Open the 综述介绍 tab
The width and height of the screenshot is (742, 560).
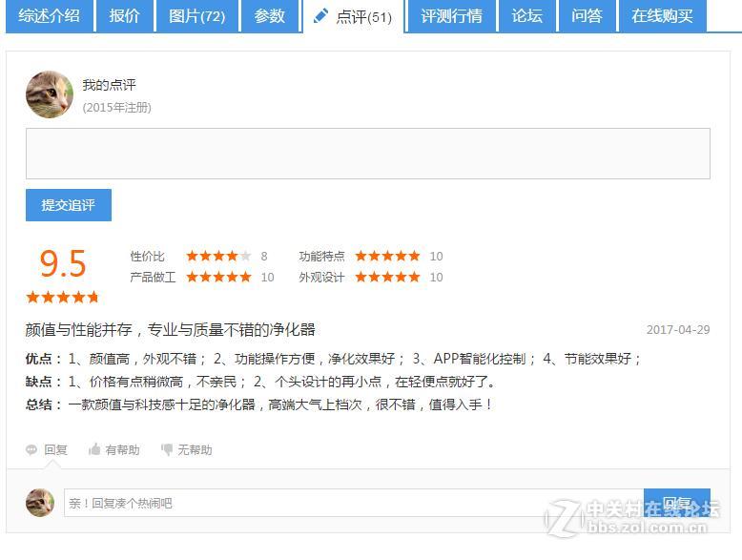pyautogui.click(x=50, y=16)
